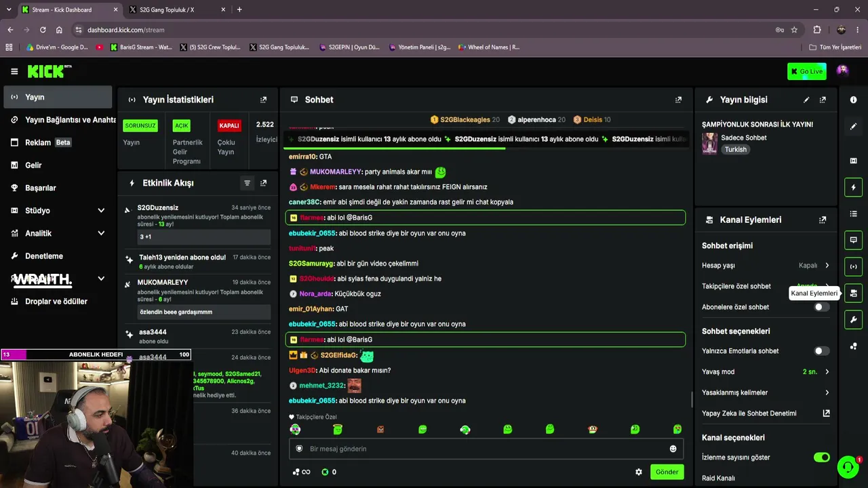The image size is (868, 488).
Task: Expand the Stüdyo sidebar section
Action: point(101,211)
